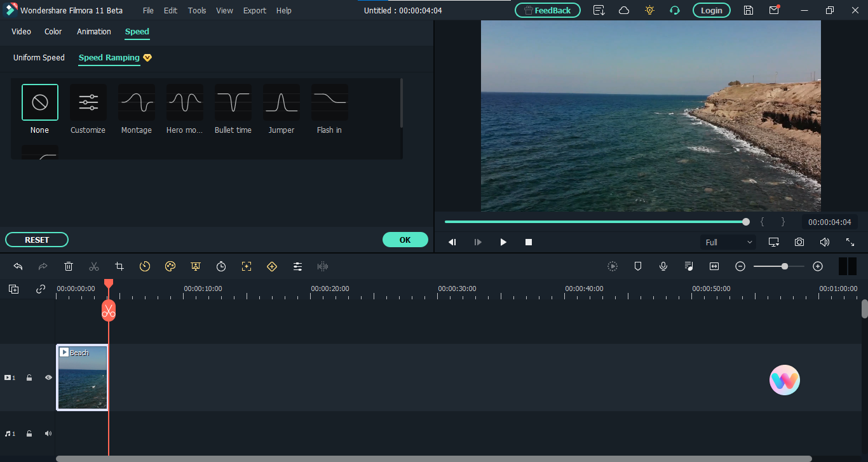Switch to the Animation tab
Screen dimensions: 868x462
94,32
